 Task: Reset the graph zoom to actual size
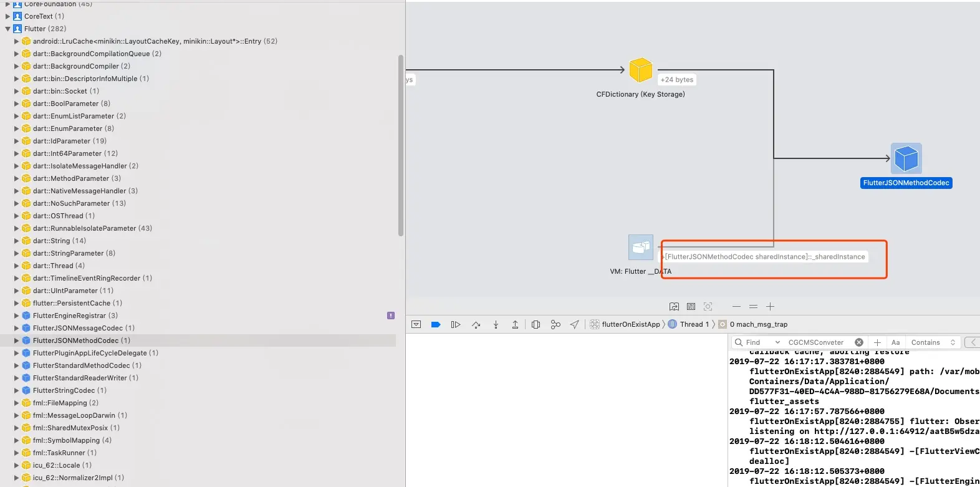753,306
